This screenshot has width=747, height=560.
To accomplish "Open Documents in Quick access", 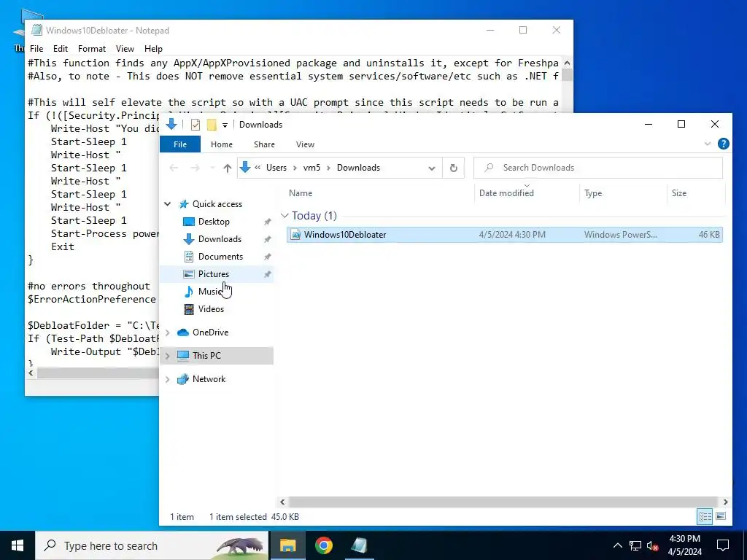I will pyautogui.click(x=220, y=257).
